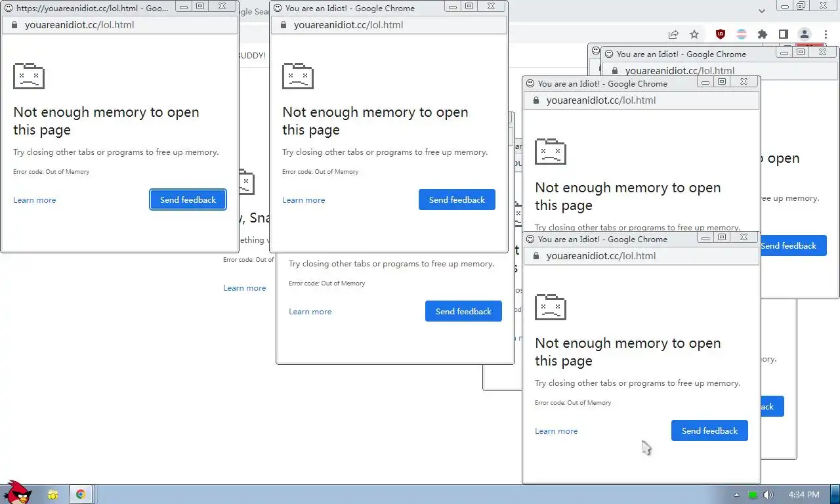The height and width of the screenshot is (504, 840).
Task: Click the lock icon in the far-right popup
Action: 615,71
